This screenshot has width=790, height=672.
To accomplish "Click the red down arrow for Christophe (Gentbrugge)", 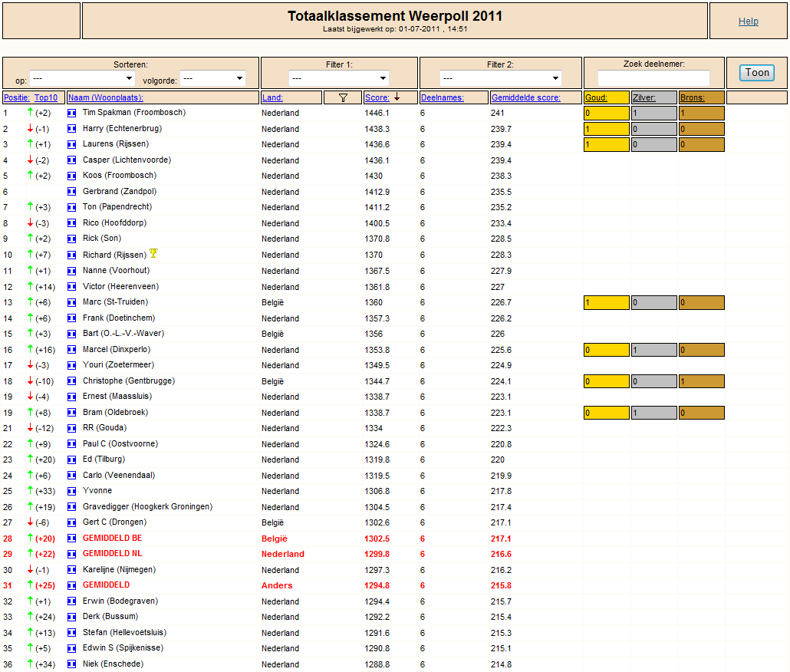I will click(30, 380).
